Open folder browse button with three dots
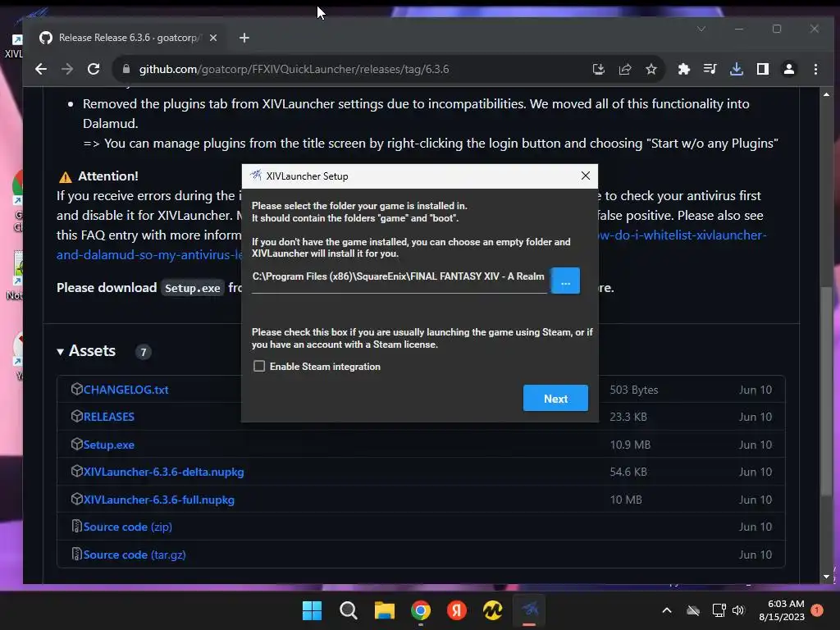The image size is (840, 630). 565,281
